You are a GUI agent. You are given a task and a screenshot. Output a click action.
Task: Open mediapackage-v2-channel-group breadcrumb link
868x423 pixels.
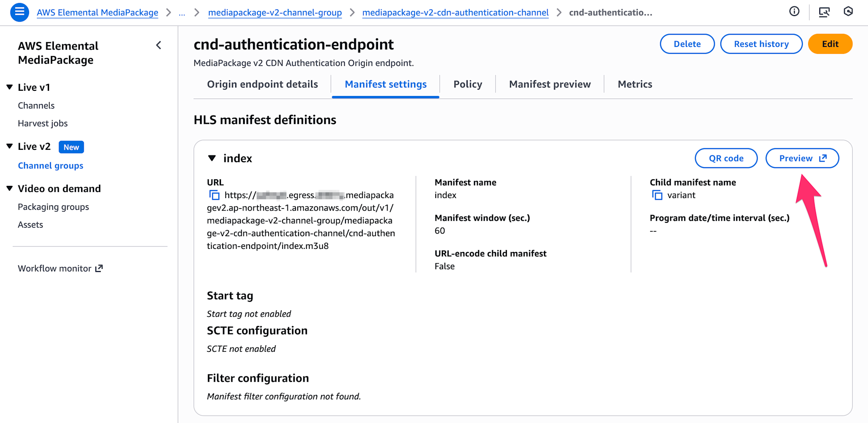275,13
